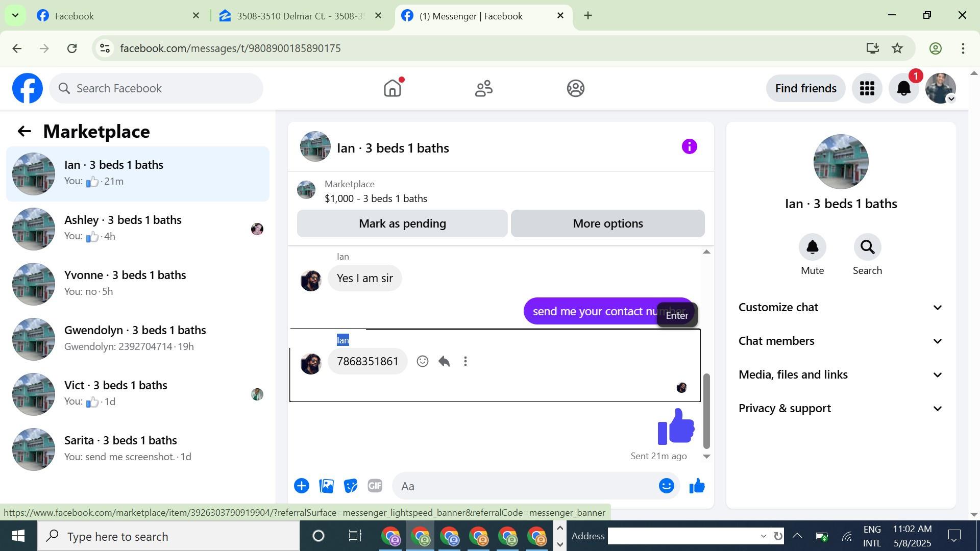Expand the Chat members section
Screen dimensions: 980x551
[841, 341]
